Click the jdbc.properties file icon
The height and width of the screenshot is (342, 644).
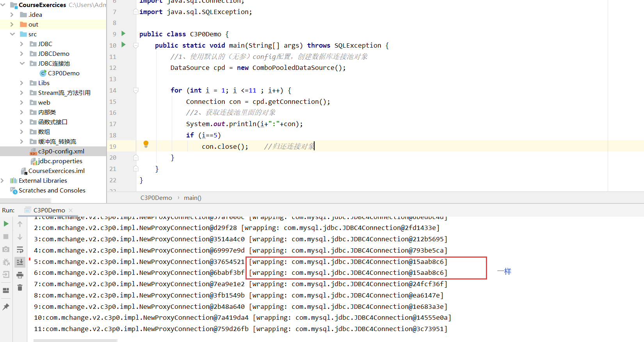point(34,161)
